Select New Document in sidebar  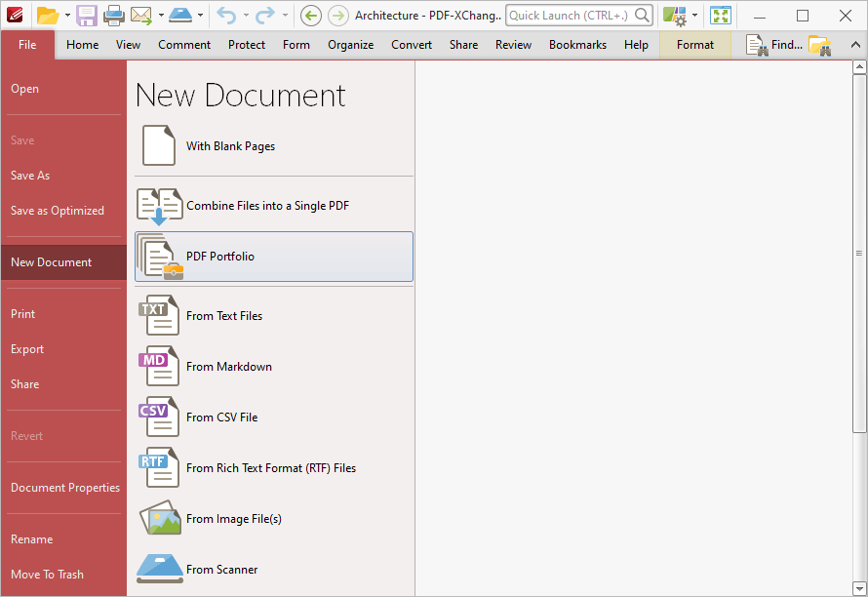(64, 262)
